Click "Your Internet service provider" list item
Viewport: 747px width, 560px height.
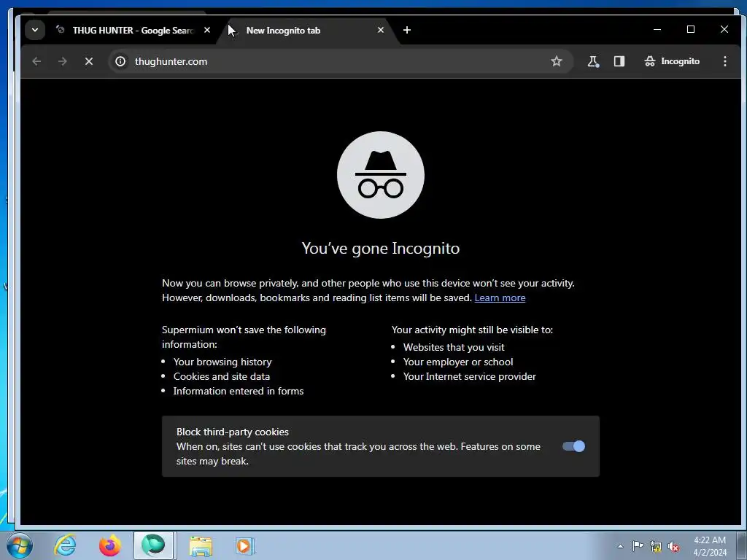(469, 376)
